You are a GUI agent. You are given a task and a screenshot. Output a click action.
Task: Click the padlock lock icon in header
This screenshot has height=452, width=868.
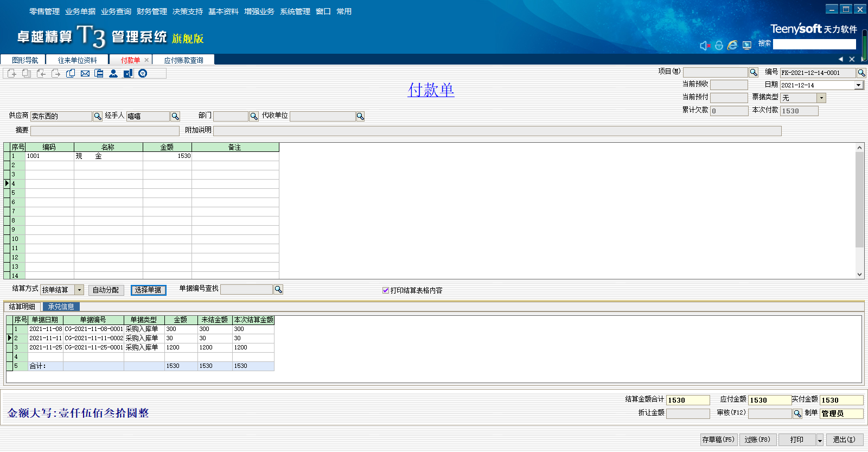719,46
